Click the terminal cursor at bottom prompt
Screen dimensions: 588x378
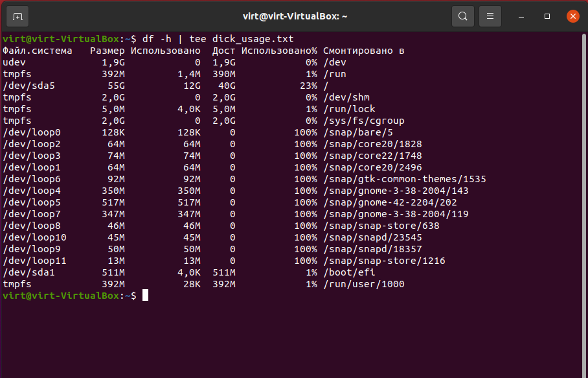(145, 296)
